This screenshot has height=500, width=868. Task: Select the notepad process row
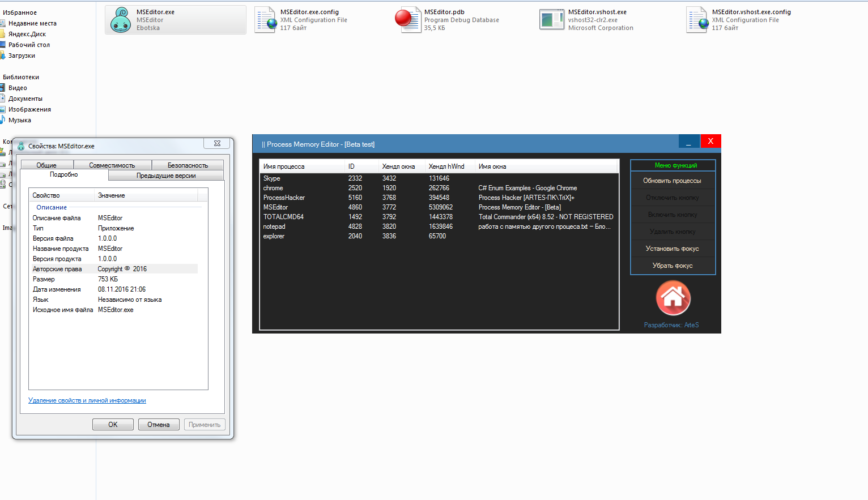(439, 227)
